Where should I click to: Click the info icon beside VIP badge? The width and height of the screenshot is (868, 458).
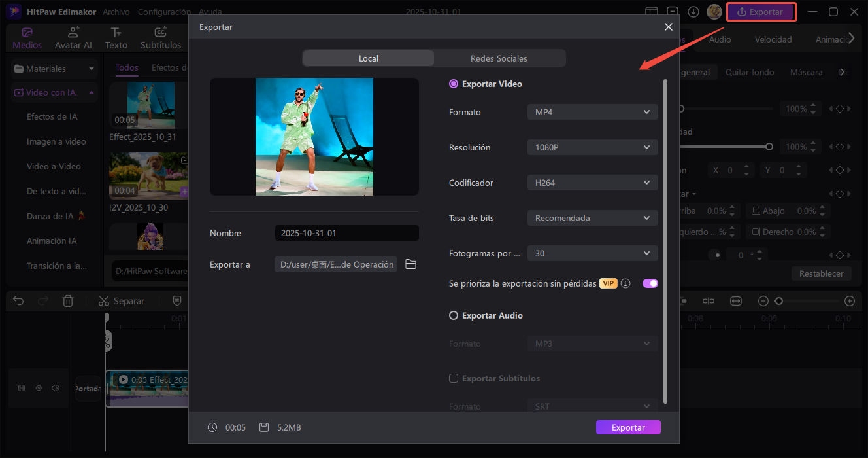[x=626, y=283]
